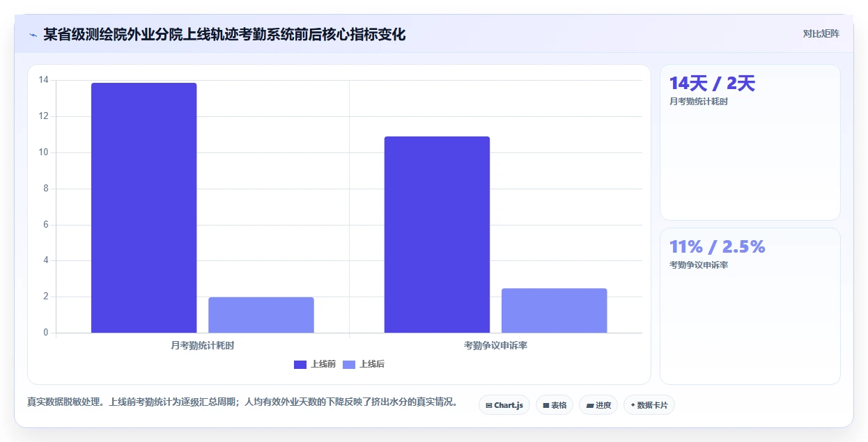Click the sparkle icon in 数据卡片 chip
868x442 pixels.
(633, 404)
